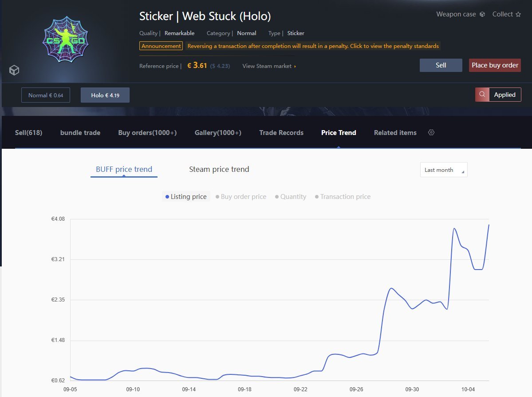Open the Buy orders(1000+) tab
Image resolution: width=532 pixels, height=397 pixels.
[147, 132]
